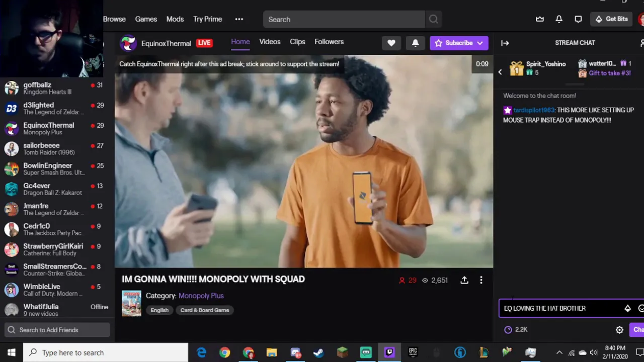Open EquinoxThermal channel name link
Screen dimensions: 644x362
pyautogui.click(x=166, y=43)
